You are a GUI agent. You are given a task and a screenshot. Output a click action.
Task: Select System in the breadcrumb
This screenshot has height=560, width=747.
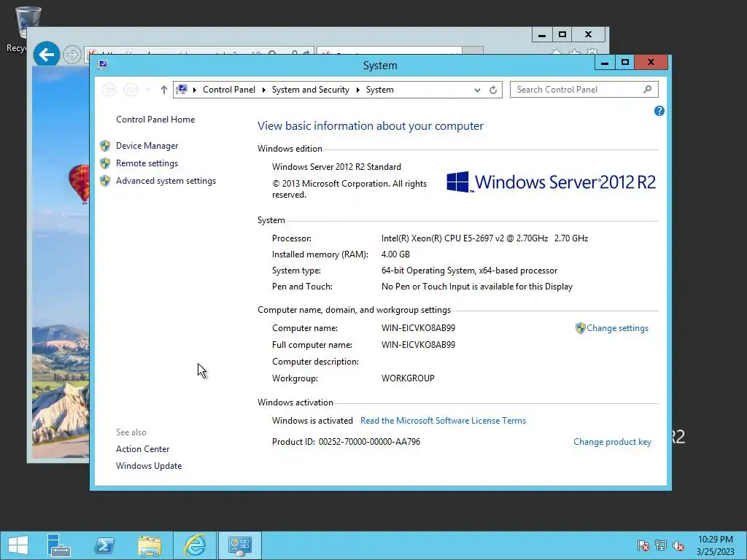point(379,90)
